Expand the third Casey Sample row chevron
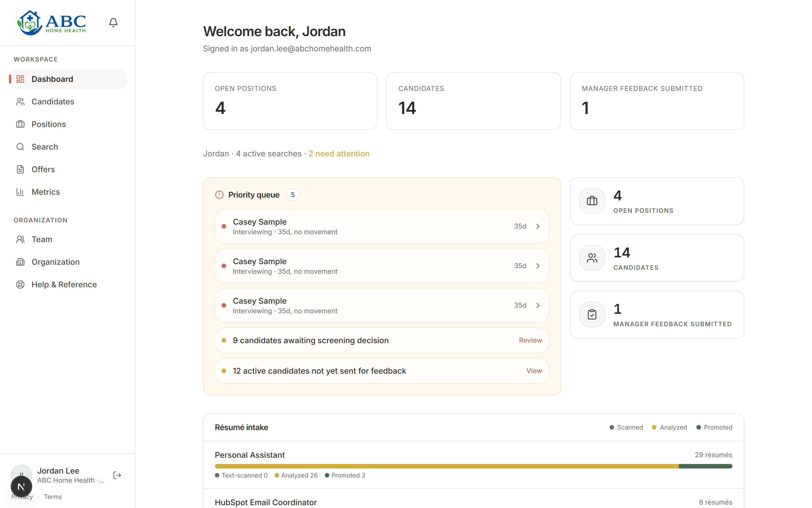Image resolution: width=812 pixels, height=508 pixels. coord(538,305)
